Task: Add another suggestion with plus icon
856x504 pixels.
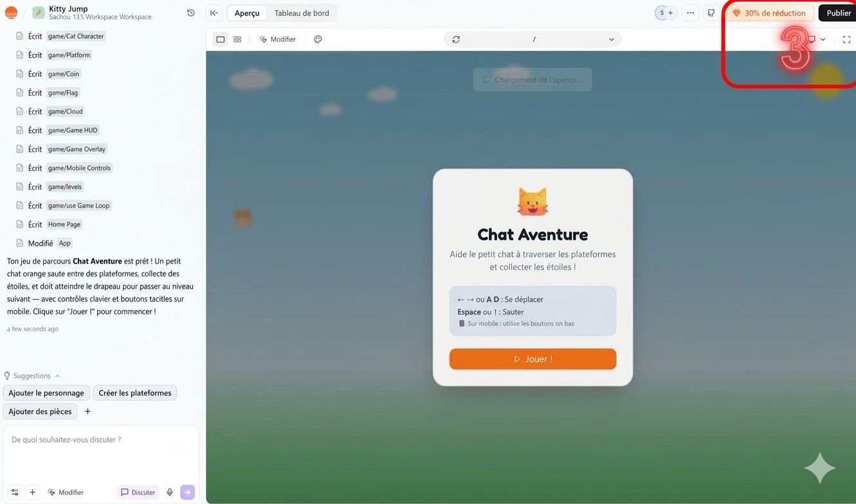Action: [87, 411]
